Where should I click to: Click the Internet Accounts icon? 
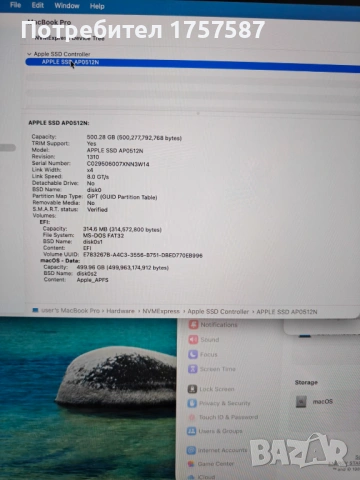tap(191, 450)
